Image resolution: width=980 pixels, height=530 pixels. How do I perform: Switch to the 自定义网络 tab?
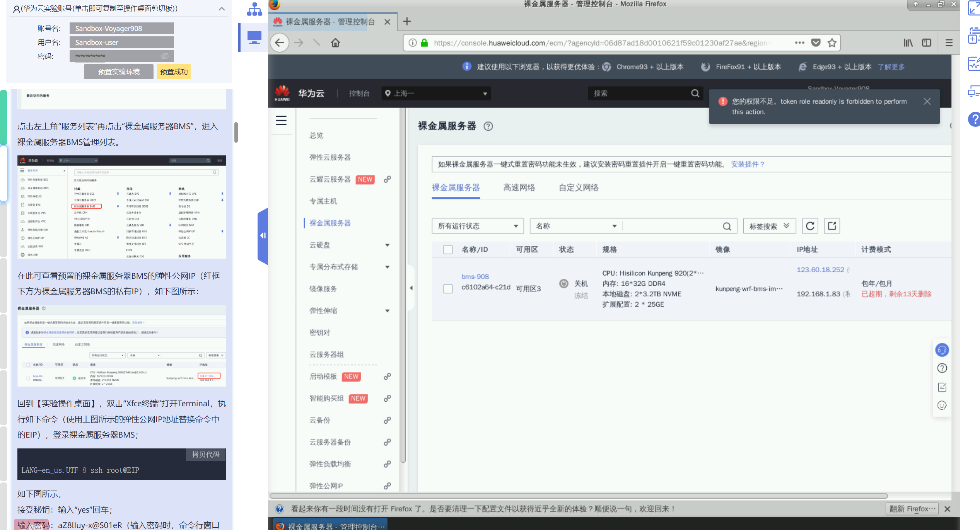click(579, 188)
